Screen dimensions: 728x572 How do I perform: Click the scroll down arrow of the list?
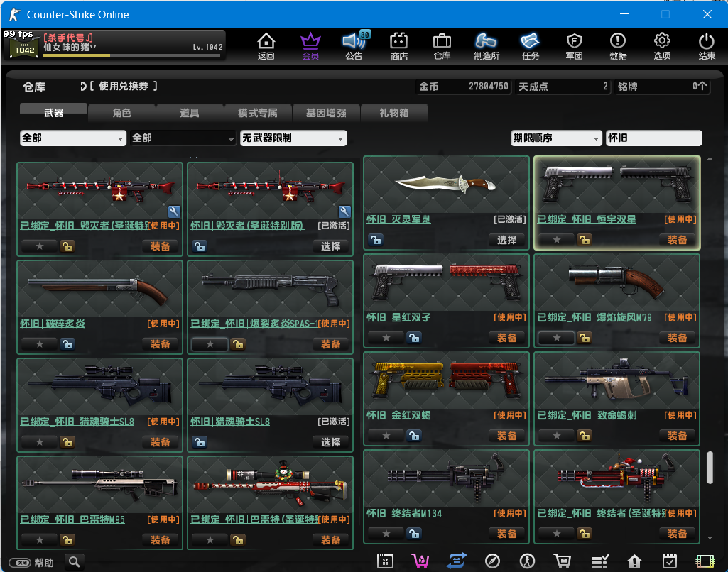[710, 538]
